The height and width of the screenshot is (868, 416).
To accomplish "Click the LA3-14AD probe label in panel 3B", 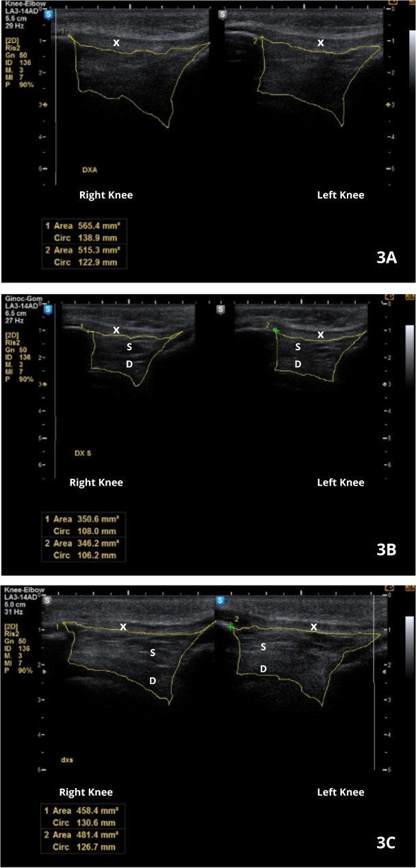I will pos(21,308).
